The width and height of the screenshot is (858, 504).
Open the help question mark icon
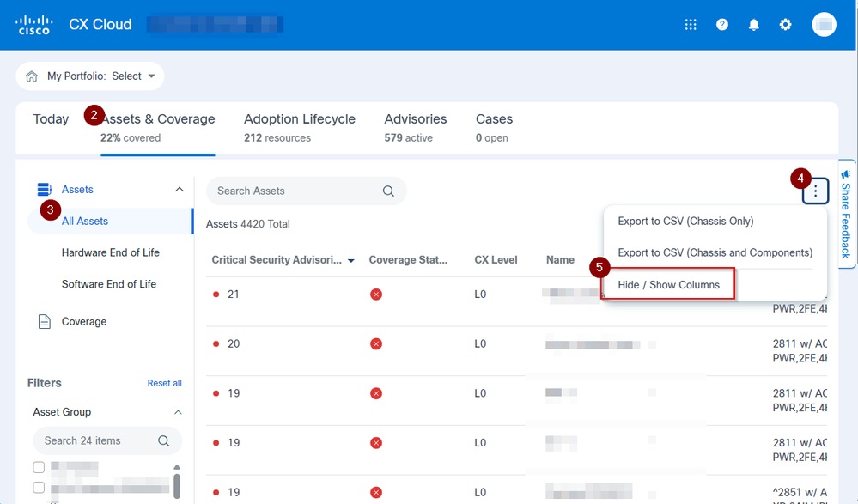pyautogui.click(x=722, y=25)
